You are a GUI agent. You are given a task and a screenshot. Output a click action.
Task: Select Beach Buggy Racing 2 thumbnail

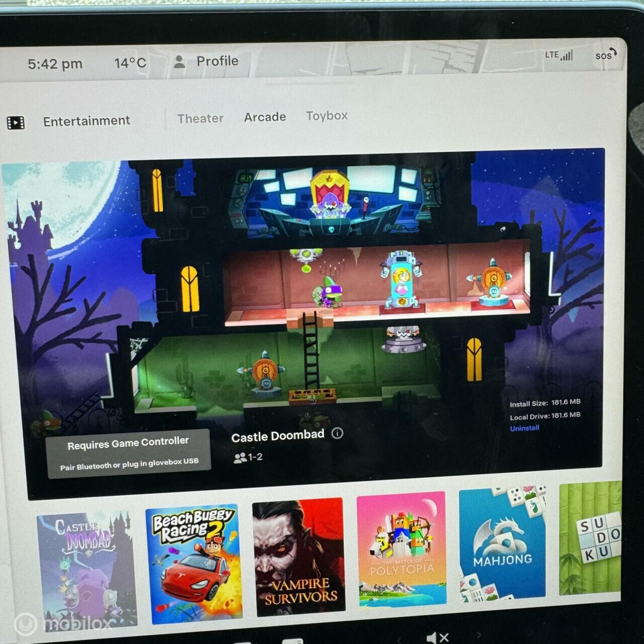pos(194,563)
